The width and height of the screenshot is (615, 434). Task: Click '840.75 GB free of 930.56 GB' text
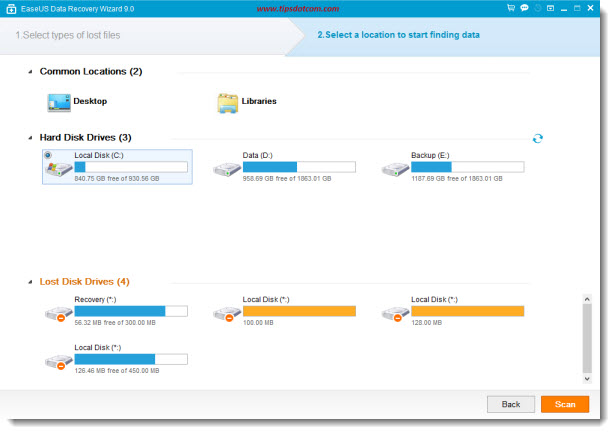click(x=117, y=179)
